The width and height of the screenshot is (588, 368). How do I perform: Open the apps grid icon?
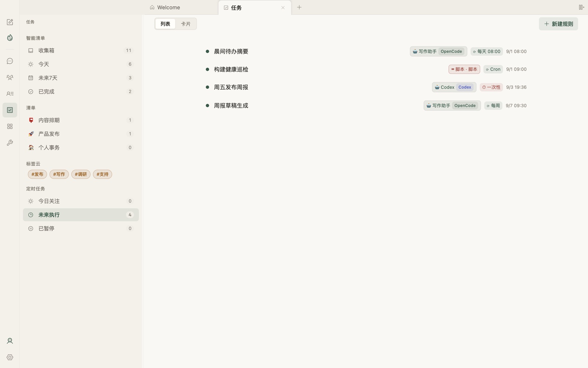(x=10, y=126)
